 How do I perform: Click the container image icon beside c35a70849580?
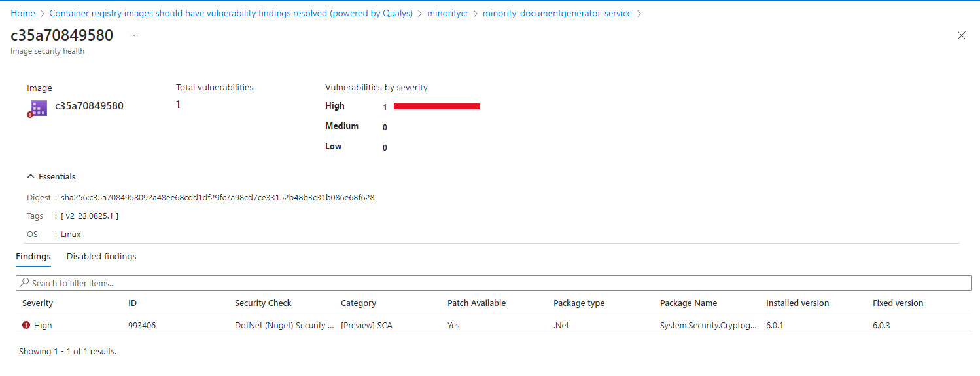tap(39, 107)
